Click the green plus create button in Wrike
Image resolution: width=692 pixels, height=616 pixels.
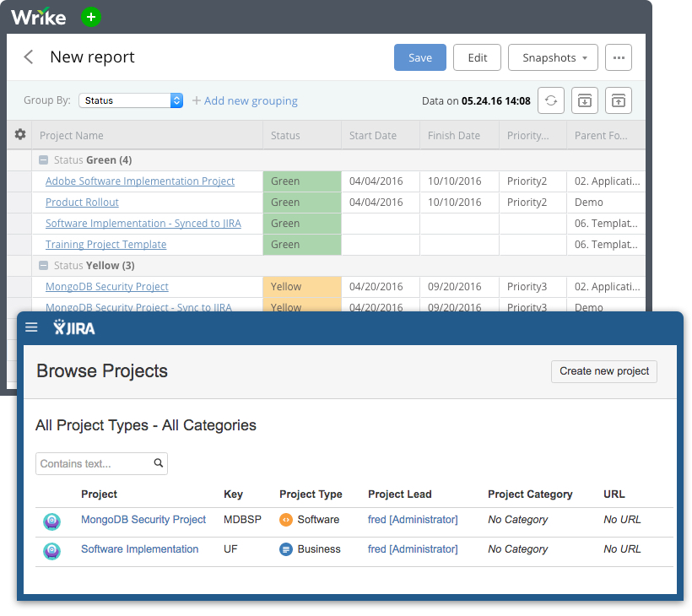91,17
